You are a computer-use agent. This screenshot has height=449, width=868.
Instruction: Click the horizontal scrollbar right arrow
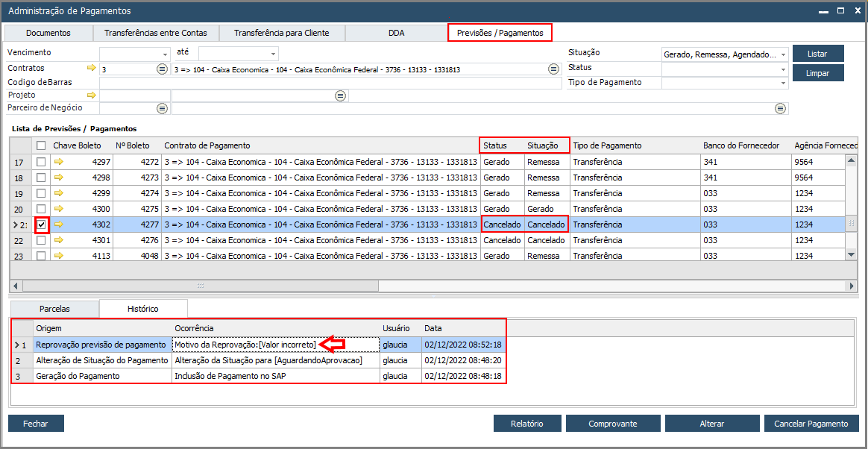coord(852,286)
